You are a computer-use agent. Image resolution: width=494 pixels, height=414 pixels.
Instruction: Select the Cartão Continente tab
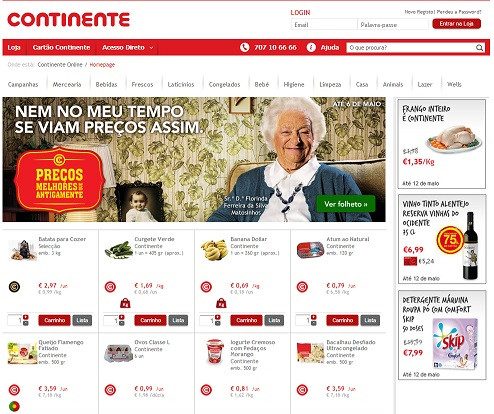click(61, 47)
